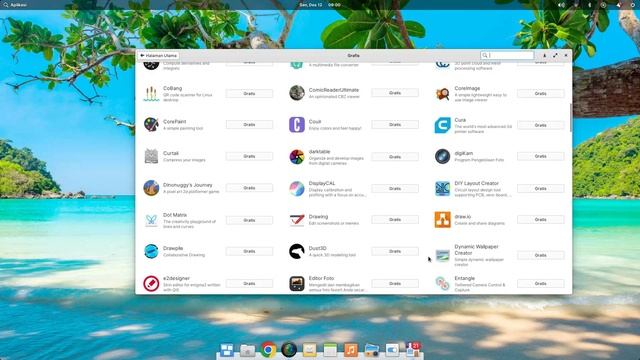
Task: Install Dot Matrix via Gratis button
Action: pos(249,220)
